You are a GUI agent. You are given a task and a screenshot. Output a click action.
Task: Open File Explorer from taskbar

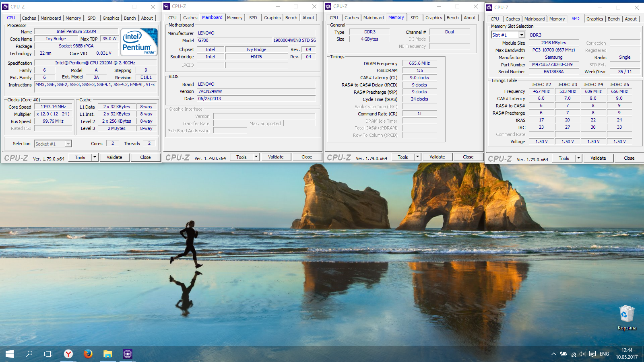click(x=107, y=354)
